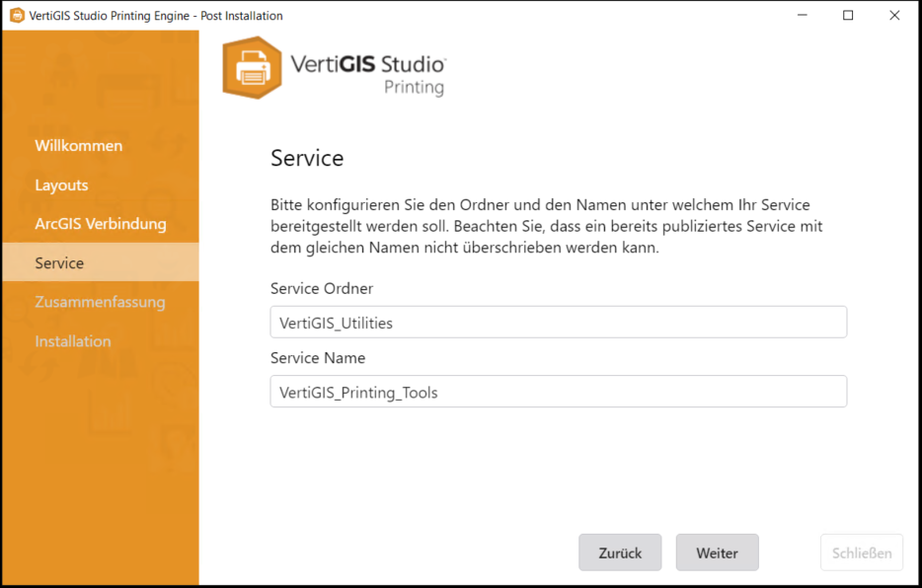
Task: Navigate to the ArcGIS Verbindung step
Action: (x=101, y=223)
